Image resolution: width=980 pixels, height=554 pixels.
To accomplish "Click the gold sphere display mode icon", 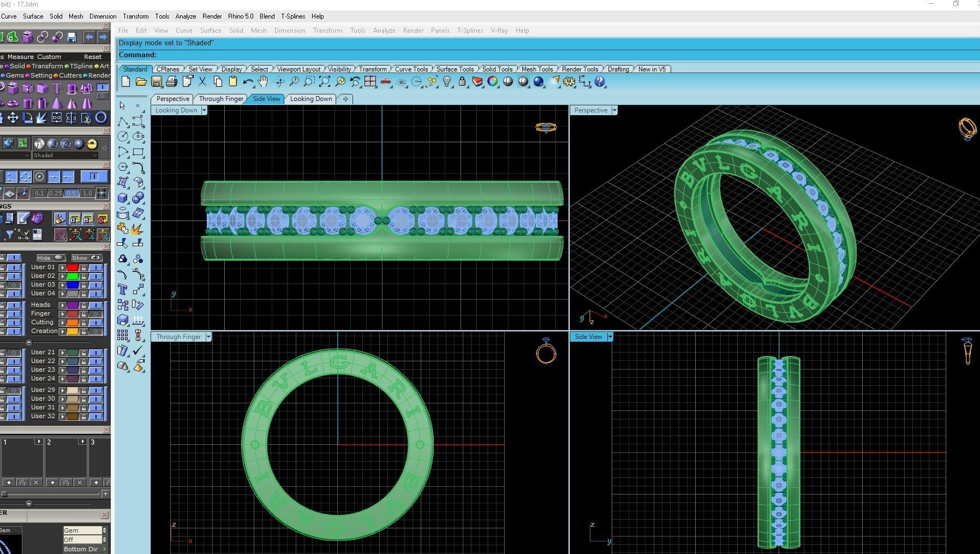I will (x=92, y=144).
